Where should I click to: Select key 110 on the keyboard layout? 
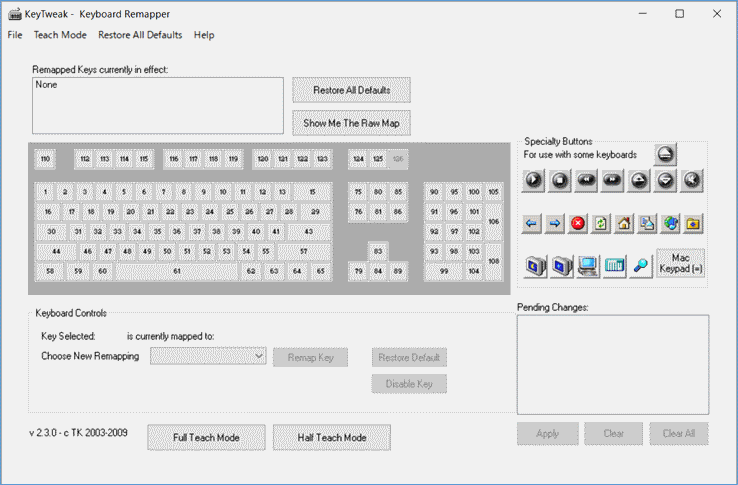tap(45, 159)
